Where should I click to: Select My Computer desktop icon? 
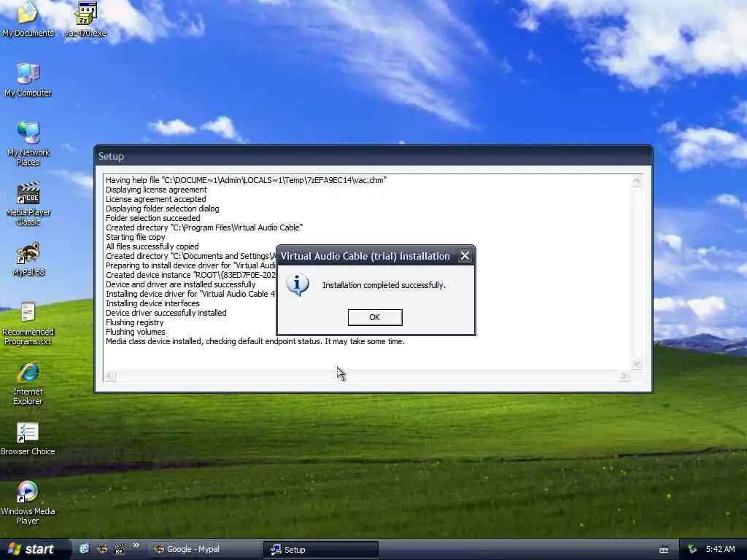[x=28, y=80]
